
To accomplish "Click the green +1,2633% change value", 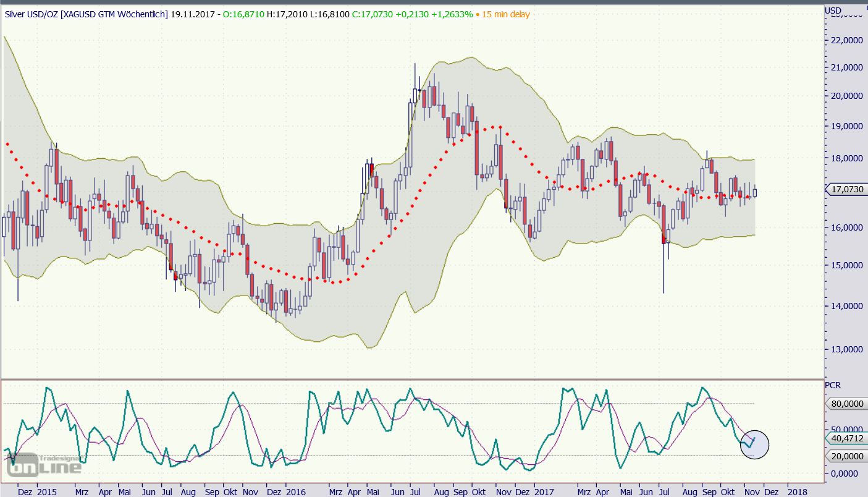I will pyautogui.click(x=450, y=14).
